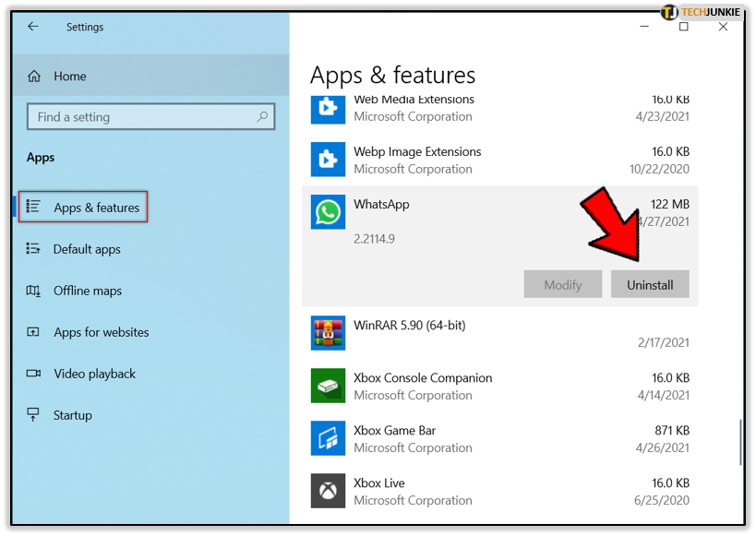The height and width of the screenshot is (536, 756).
Task: Click the Default apps icon
Action: tap(33, 249)
